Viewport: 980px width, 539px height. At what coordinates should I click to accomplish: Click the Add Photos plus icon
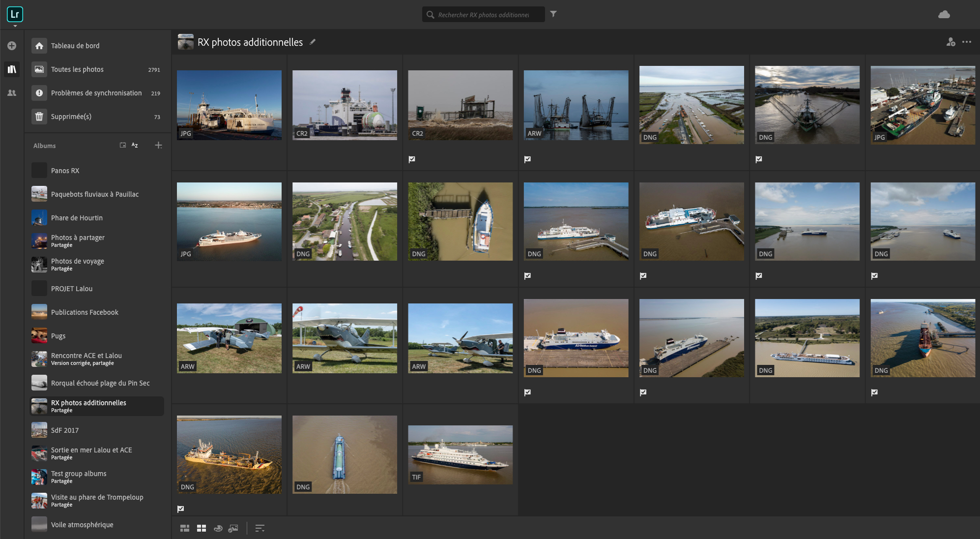(12, 46)
